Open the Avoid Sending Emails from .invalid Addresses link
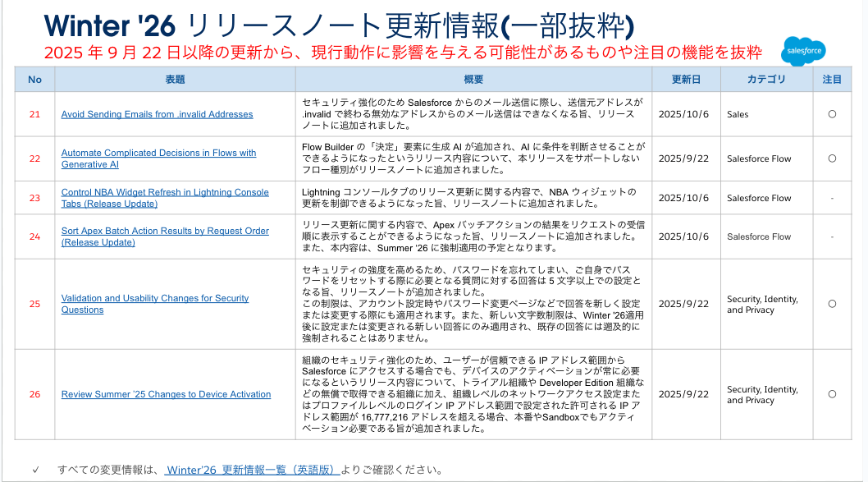Image resolution: width=868 pixels, height=482 pixels. click(x=157, y=114)
